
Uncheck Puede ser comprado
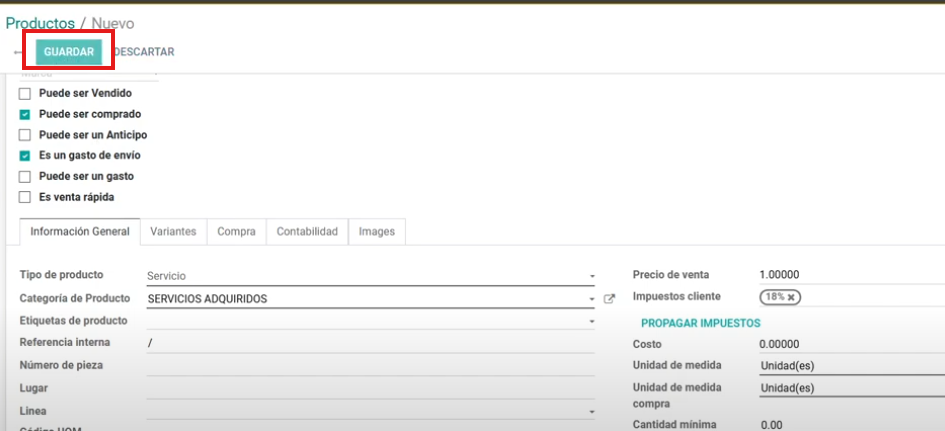(x=25, y=114)
